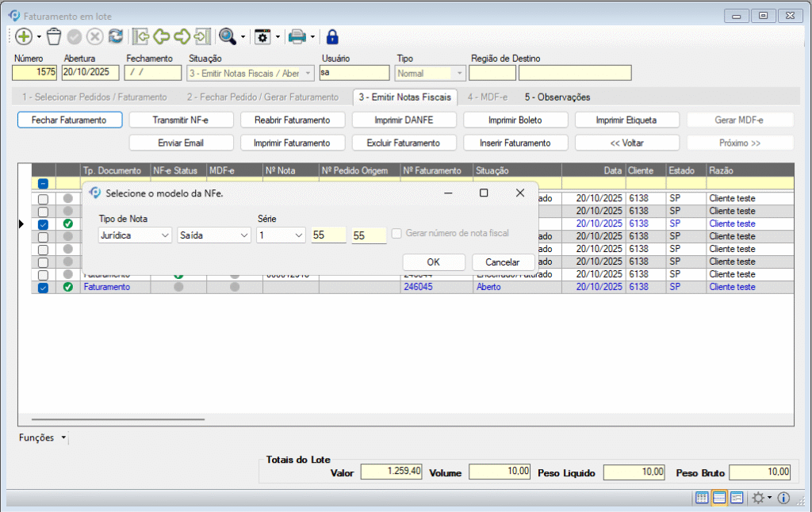Click the info icon in status bar

coord(783,498)
